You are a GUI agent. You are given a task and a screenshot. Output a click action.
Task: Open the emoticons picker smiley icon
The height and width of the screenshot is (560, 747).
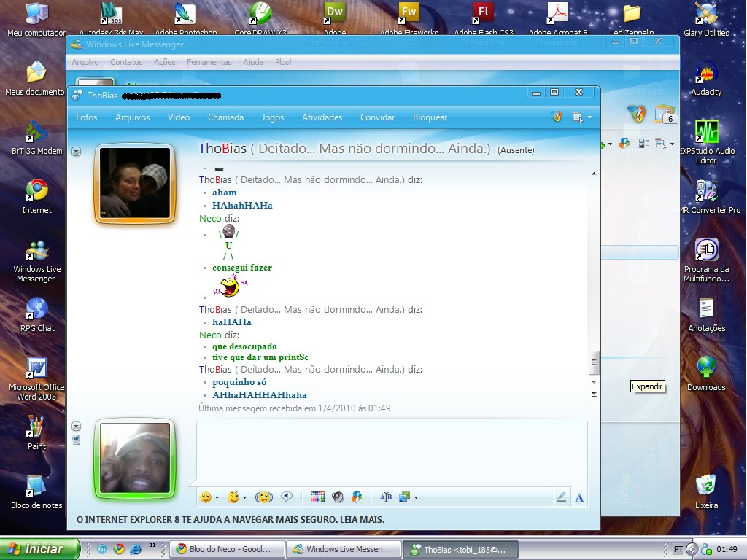(x=205, y=497)
